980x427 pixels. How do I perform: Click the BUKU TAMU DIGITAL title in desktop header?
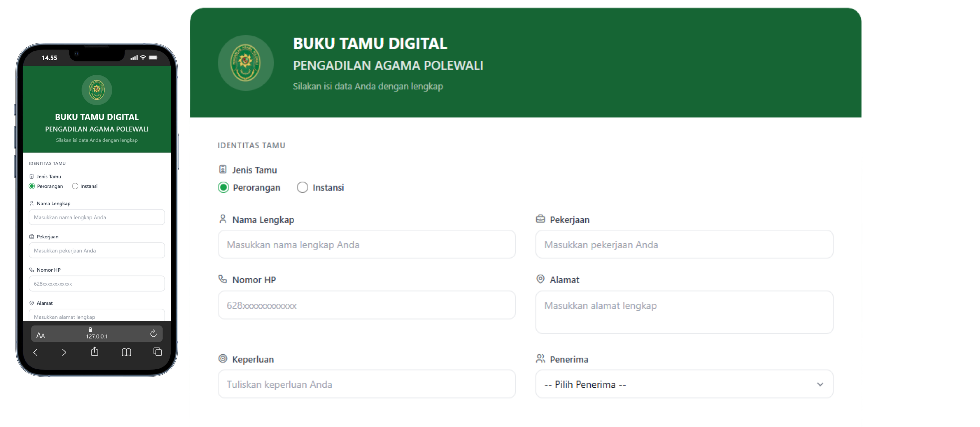pos(370,43)
